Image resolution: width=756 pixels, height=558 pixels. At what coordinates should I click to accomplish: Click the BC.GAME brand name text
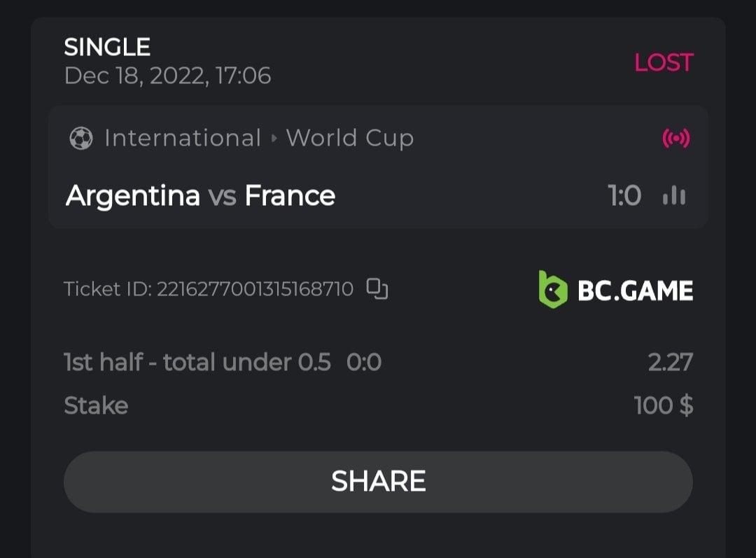point(635,290)
